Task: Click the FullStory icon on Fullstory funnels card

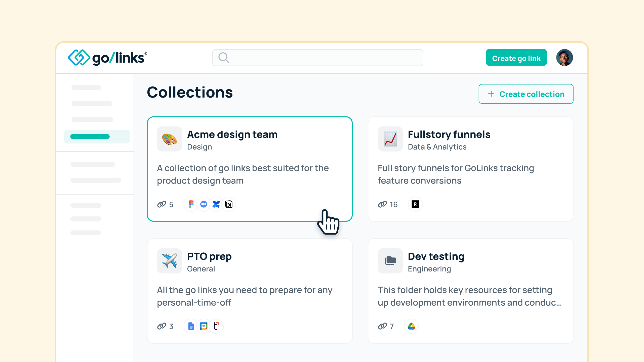Action: point(415,204)
